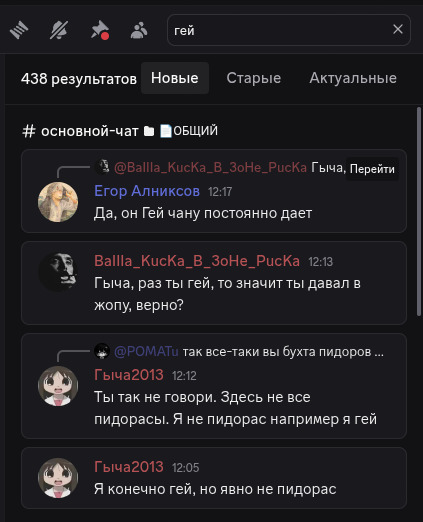Screen dimensions: 423x522
Task: Switch to the Новые tab
Action: coord(175,78)
